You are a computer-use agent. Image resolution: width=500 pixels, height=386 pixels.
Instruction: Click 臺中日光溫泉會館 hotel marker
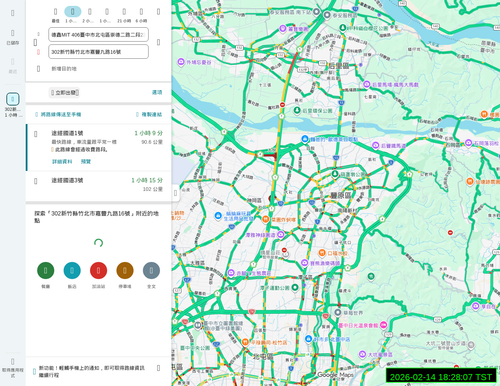pos(383,325)
